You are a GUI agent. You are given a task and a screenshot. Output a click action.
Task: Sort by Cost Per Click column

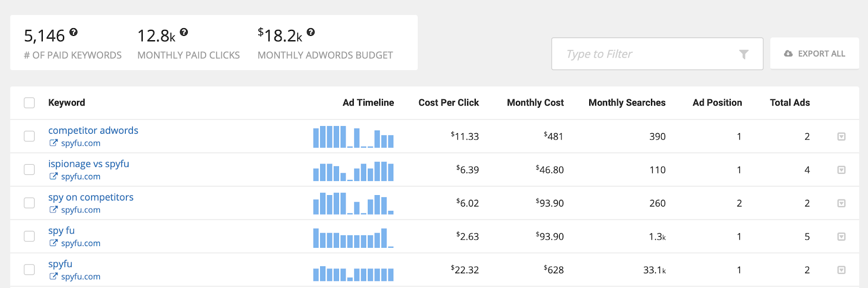tap(449, 103)
